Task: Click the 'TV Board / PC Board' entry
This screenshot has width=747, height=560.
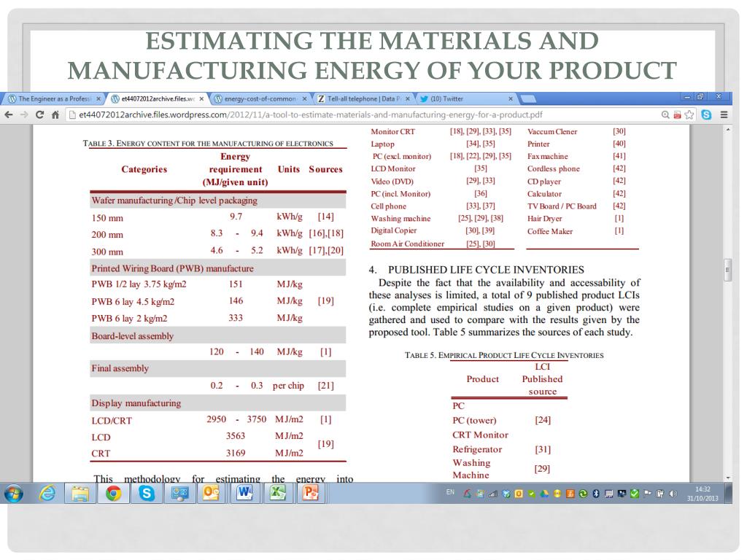Action: pos(562,206)
